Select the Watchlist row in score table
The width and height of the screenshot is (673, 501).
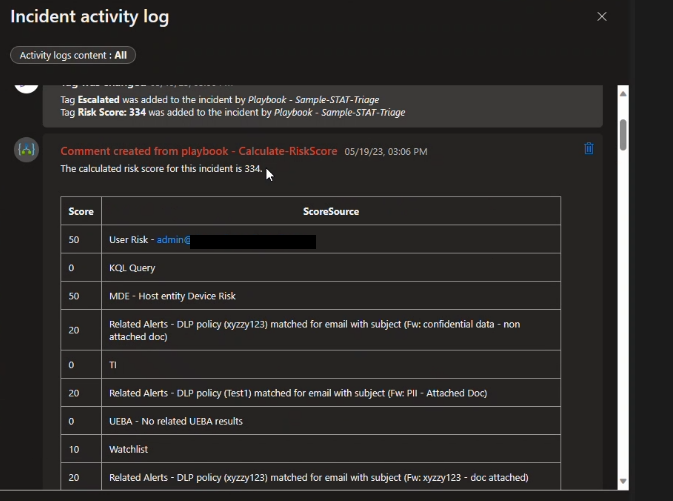click(311, 449)
